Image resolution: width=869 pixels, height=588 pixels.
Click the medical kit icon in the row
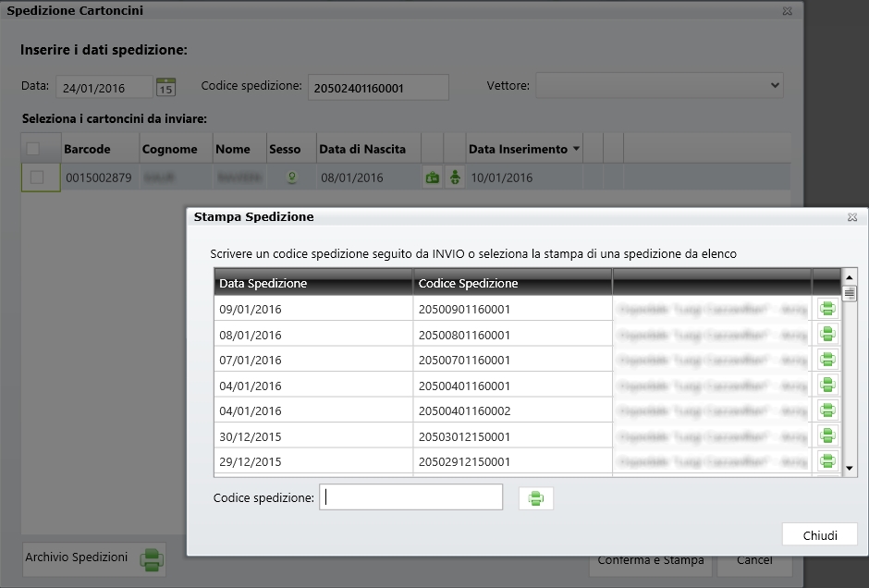point(432,178)
